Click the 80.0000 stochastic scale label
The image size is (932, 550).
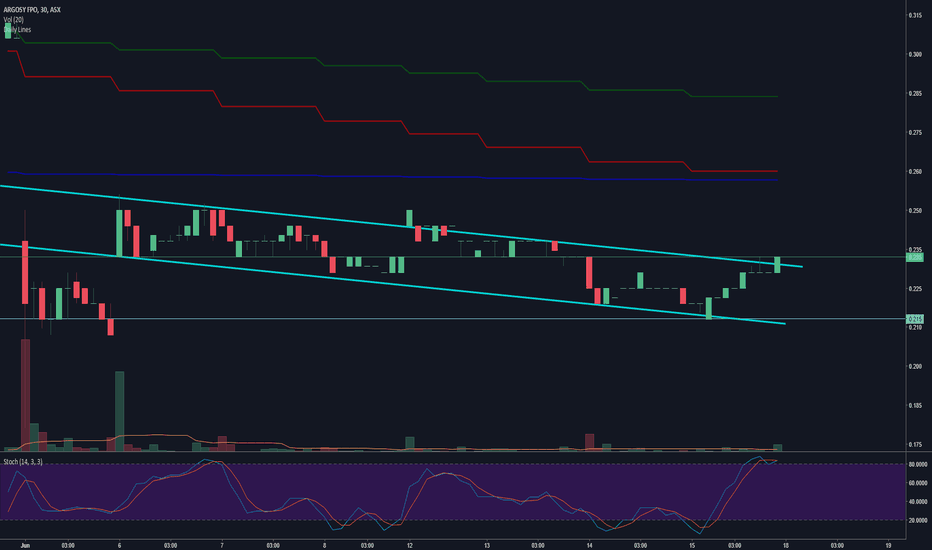(x=917, y=464)
